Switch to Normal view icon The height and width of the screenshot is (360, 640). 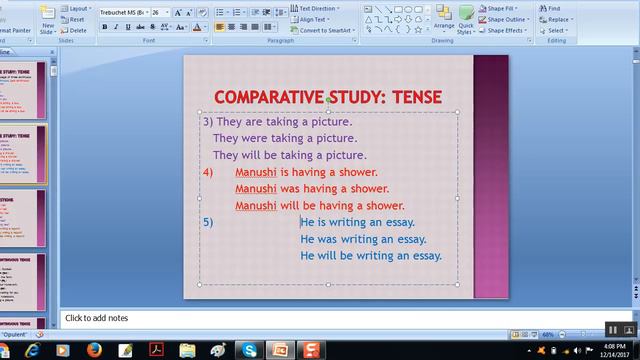tap(516, 335)
